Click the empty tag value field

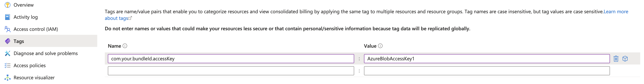(x=487, y=71)
